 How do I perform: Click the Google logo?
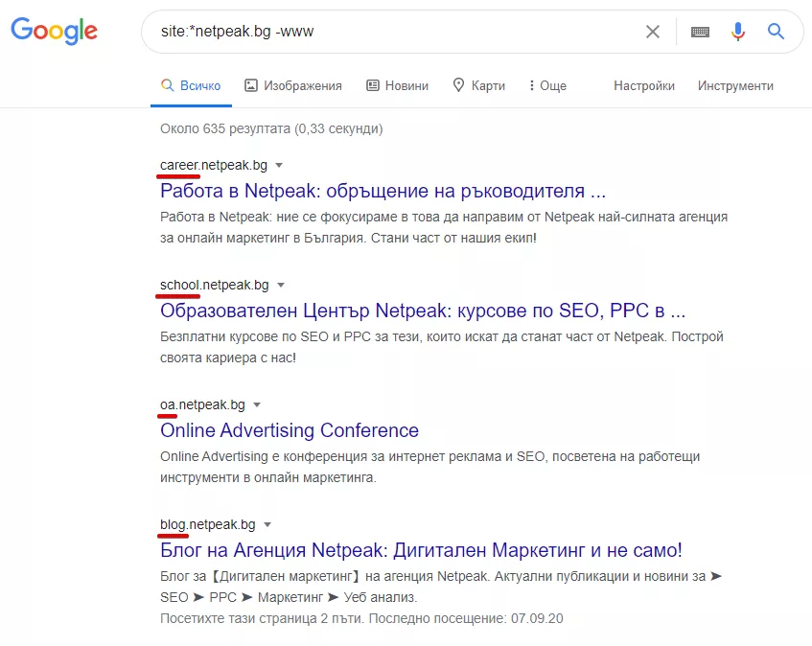tap(54, 31)
